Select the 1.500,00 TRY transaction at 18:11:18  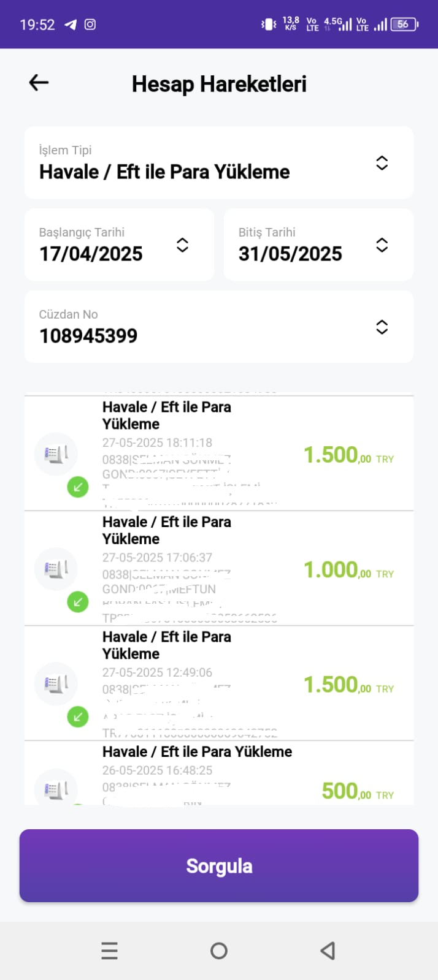219,454
